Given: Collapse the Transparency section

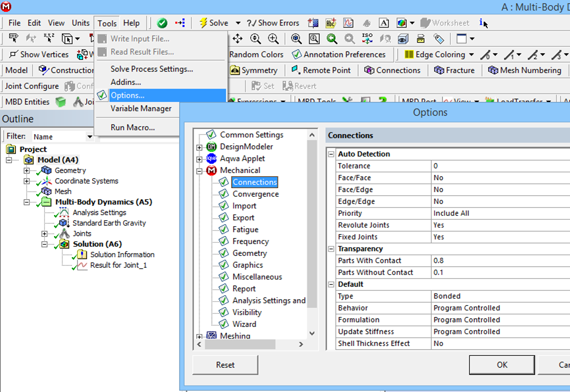Looking at the screenshot, I should click(331, 249).
